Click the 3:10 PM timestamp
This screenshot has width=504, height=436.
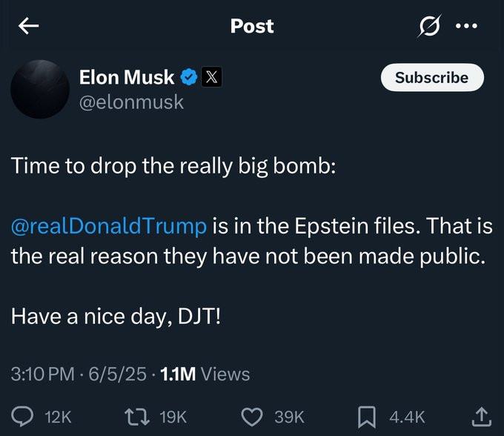point(44,374)
